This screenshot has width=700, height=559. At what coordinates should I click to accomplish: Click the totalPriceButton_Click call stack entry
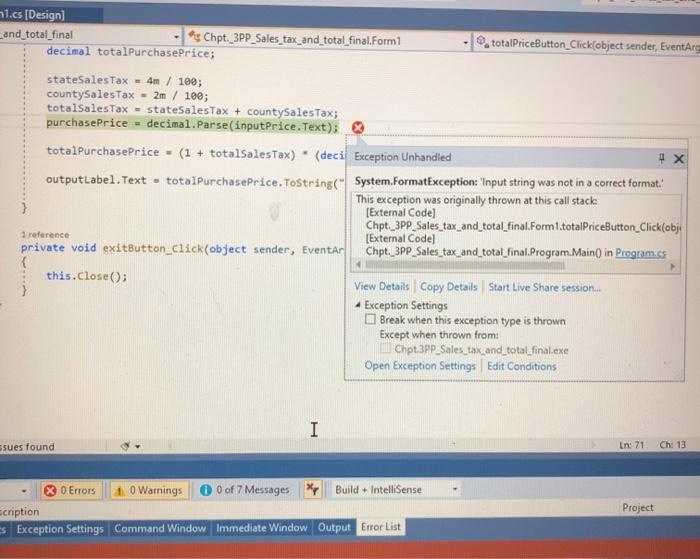(x=523, y=226)
